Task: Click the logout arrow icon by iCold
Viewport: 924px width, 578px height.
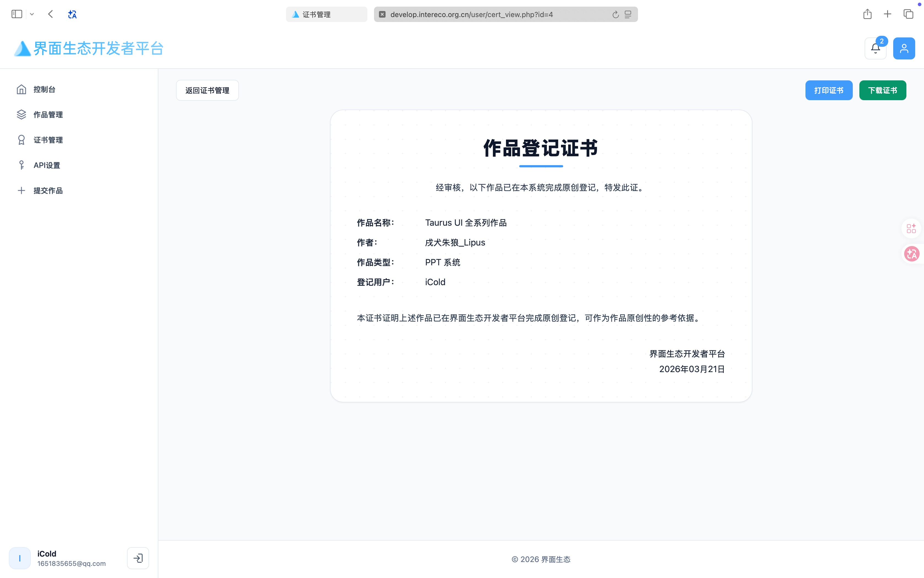Action: 138,558
